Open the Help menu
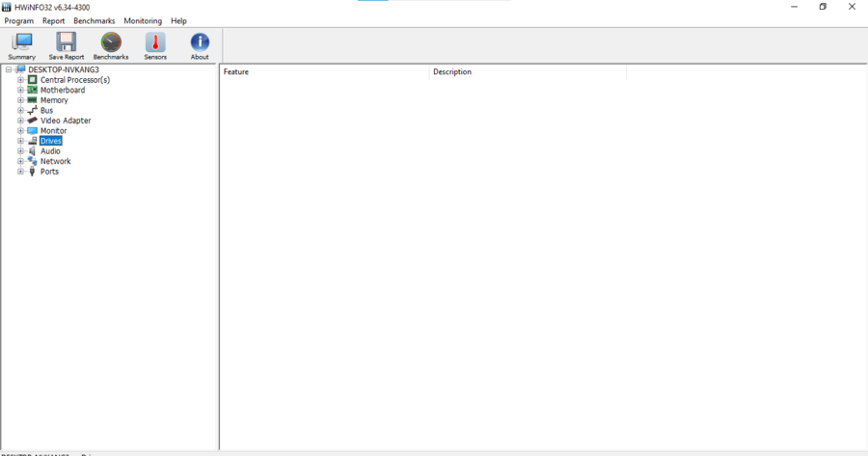The height and width of the screenshot is (456, 868). pos(178,21)
